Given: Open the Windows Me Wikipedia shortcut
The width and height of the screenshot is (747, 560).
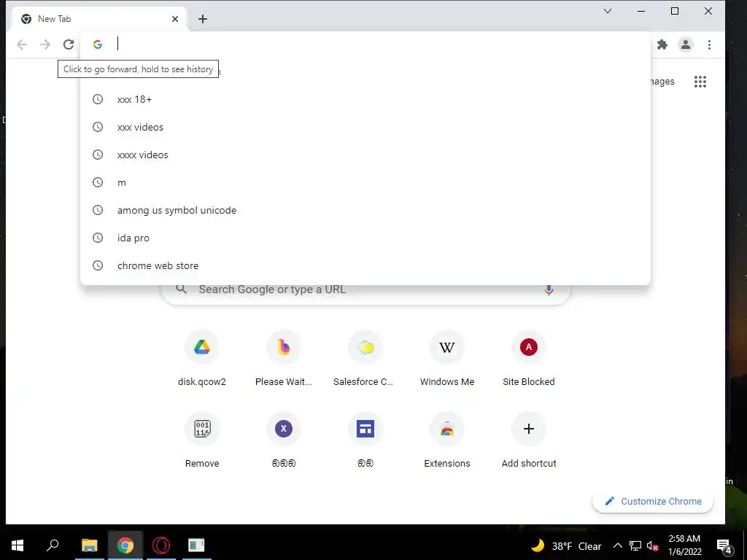Looking at the screenshot, I should click(447, 359).
